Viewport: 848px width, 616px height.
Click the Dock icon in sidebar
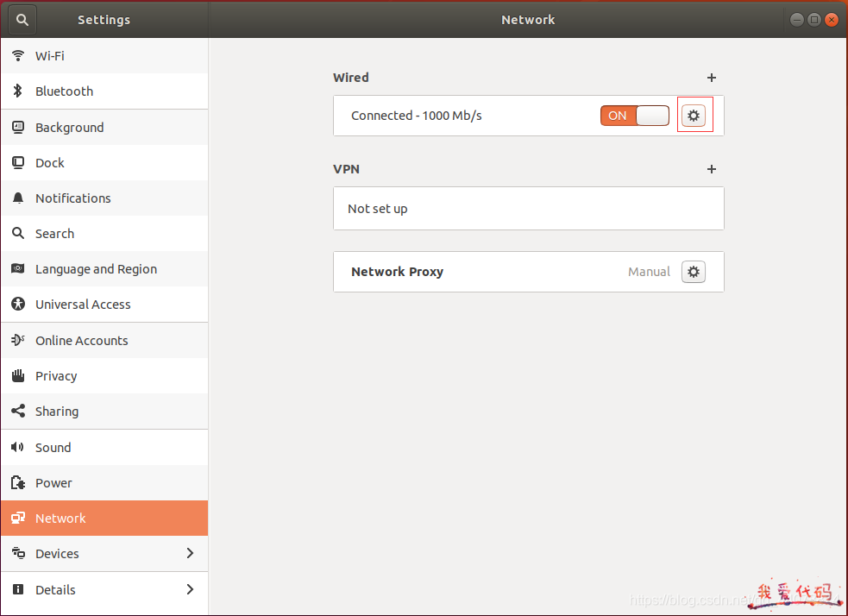coord(18,163)
